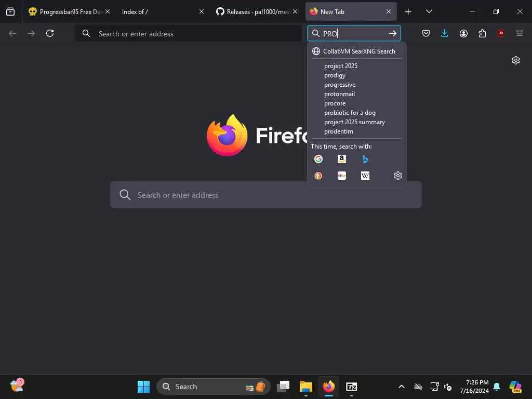Reload the current page

[50, 33]
